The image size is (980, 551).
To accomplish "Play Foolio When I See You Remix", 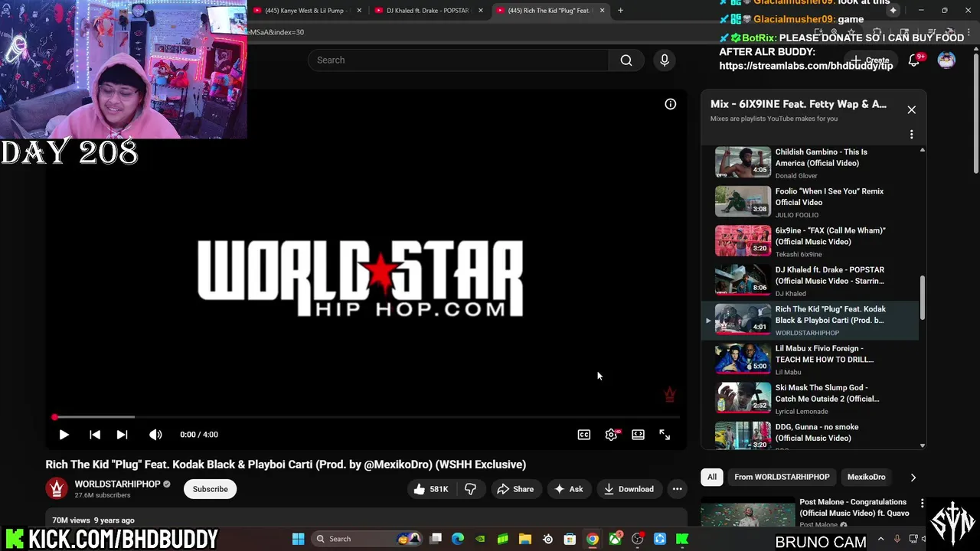I will pos(812,201).
